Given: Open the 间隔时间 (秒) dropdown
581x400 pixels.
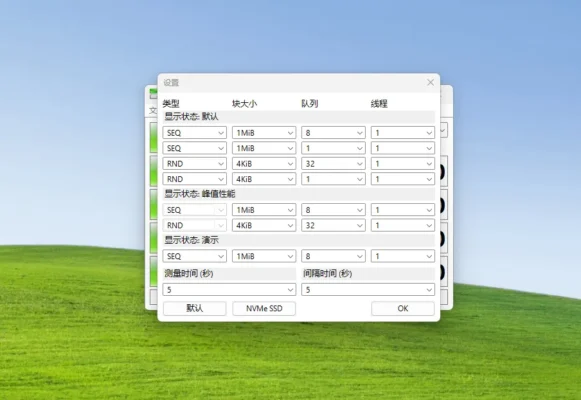Looking at the screenshot, I should (368, 290).
